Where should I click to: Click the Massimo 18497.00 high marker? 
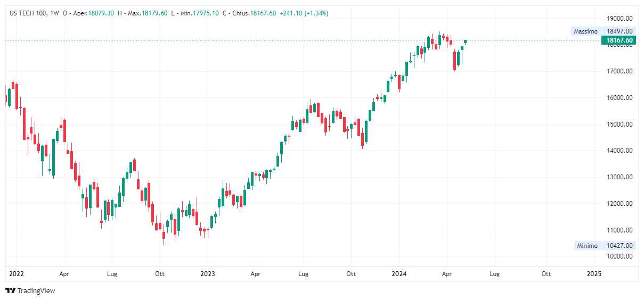point(603,31)
